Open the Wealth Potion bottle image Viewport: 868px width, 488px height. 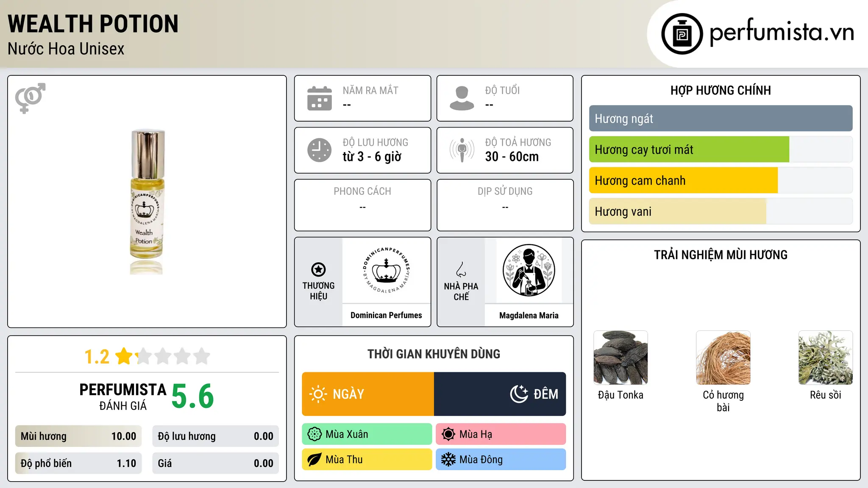[147, 202]
